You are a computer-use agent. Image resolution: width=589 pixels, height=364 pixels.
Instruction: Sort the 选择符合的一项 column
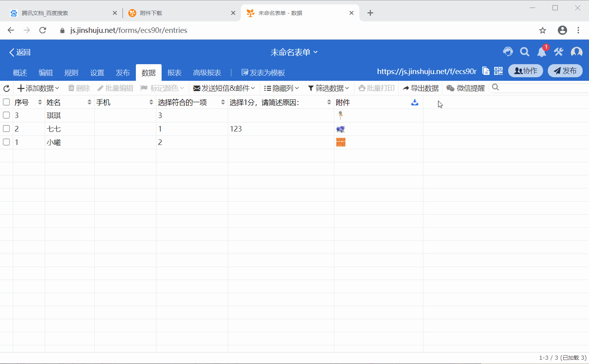tap(223, 102)
